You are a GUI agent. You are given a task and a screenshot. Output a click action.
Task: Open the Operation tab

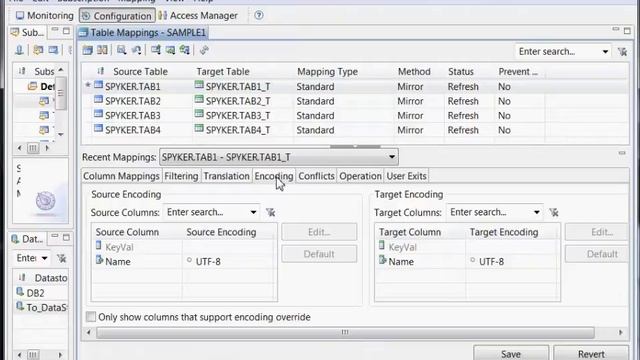point(360,176)
